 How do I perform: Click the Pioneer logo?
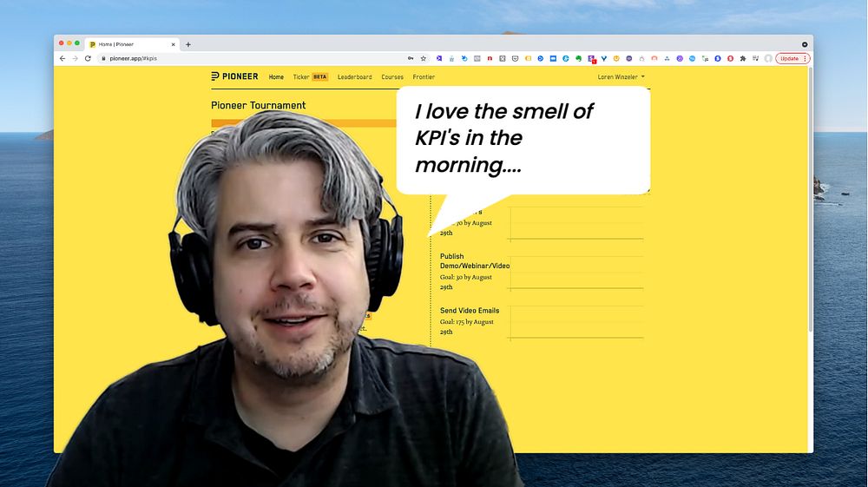coord(234,76)
